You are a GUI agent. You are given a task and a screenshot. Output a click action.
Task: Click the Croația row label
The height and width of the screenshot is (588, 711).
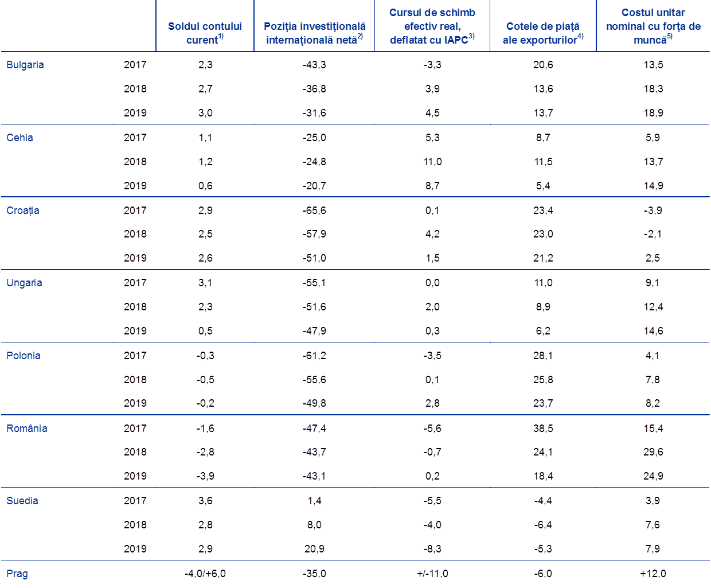[23, 211]
